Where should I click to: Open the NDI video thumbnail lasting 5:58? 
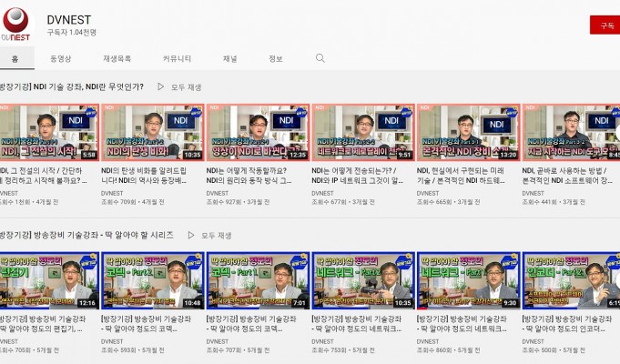[48, 133]
